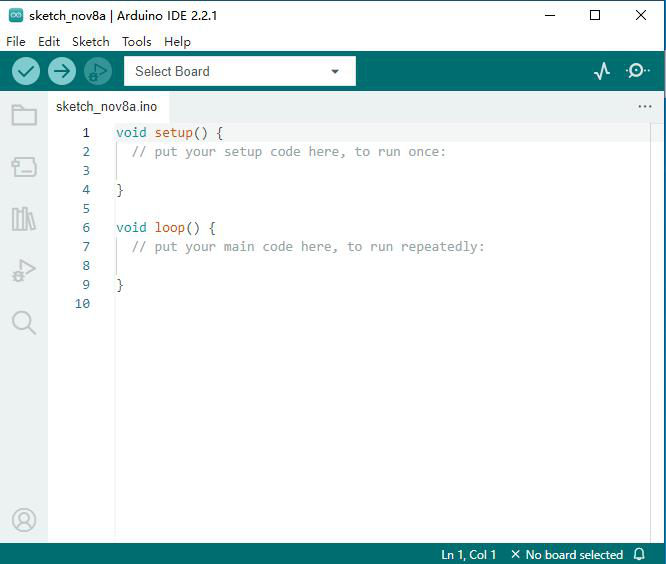Click the Ln 1, Col 1 indicator
The width and height of the screenshot is (666, 564).
pyautogui.click(x=468, y=555)
